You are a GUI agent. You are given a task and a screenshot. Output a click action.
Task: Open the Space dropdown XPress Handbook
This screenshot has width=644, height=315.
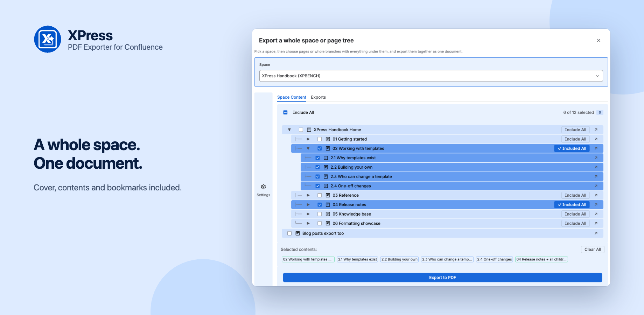[x=431, y=76]
